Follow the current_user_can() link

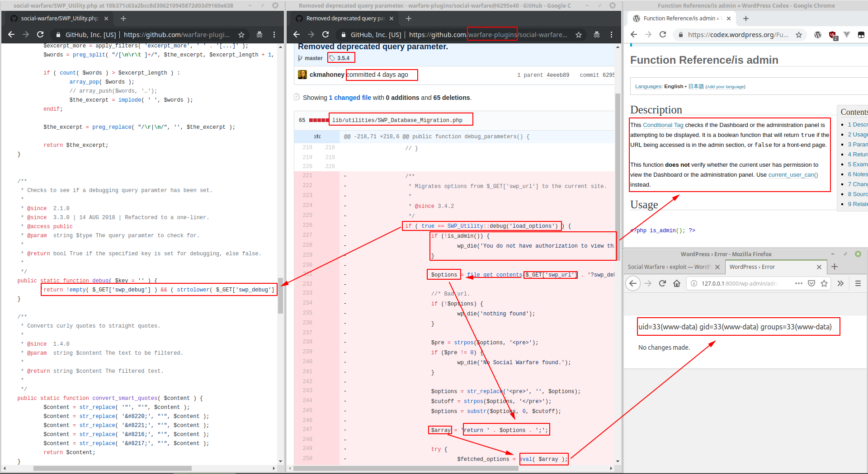(793, 175)
